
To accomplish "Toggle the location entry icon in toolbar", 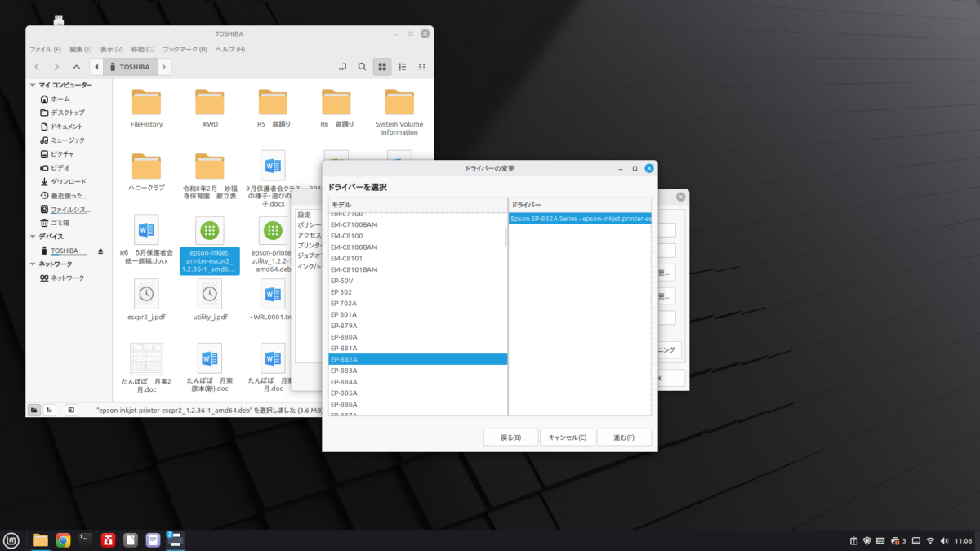I will tap(341, 67).
